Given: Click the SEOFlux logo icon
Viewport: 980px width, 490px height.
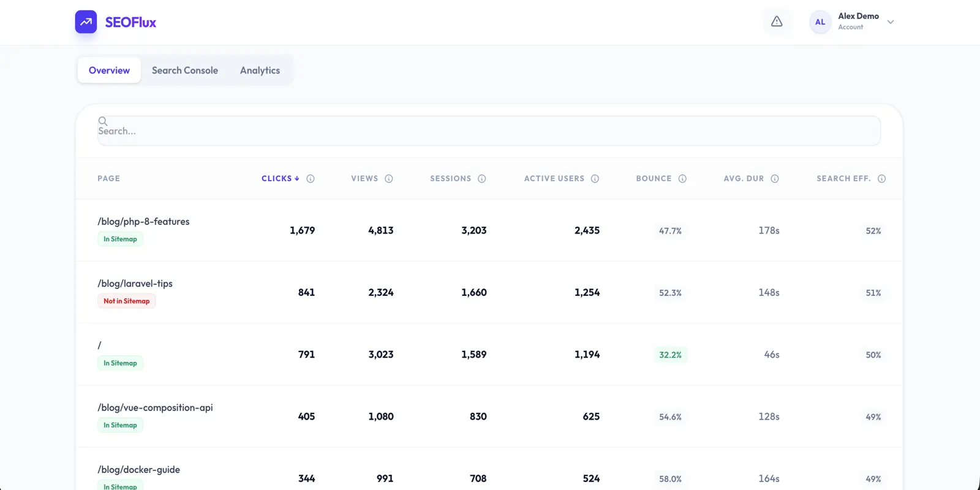Looking at the screenshot, I should point(86,22).
